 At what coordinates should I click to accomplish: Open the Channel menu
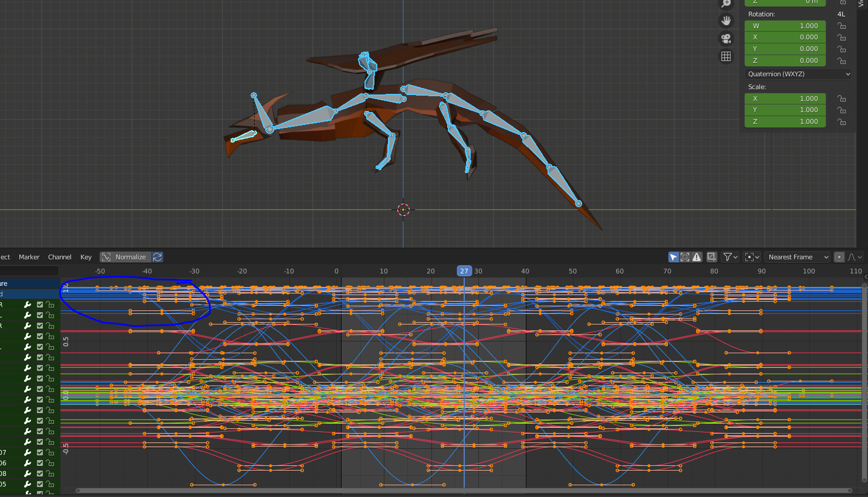(60, 257)
